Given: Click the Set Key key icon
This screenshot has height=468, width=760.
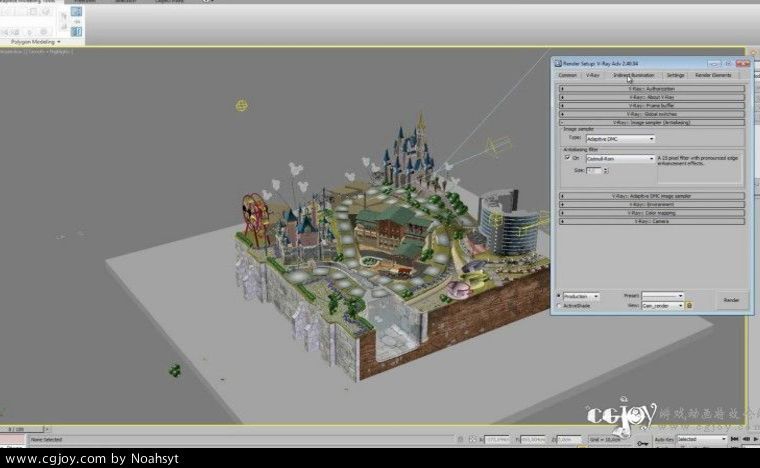Looking at the screenshot, I should (643, 443).
